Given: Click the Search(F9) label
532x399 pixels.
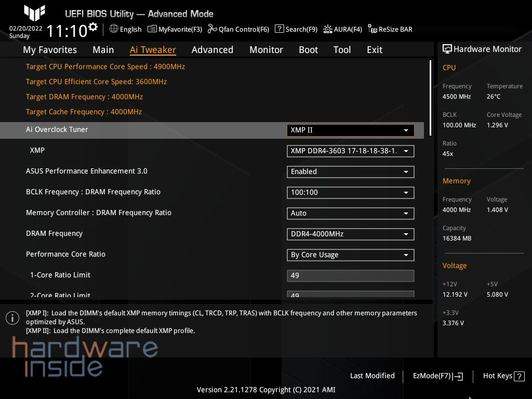Looking at the screenshot, I should coord(301,29).
